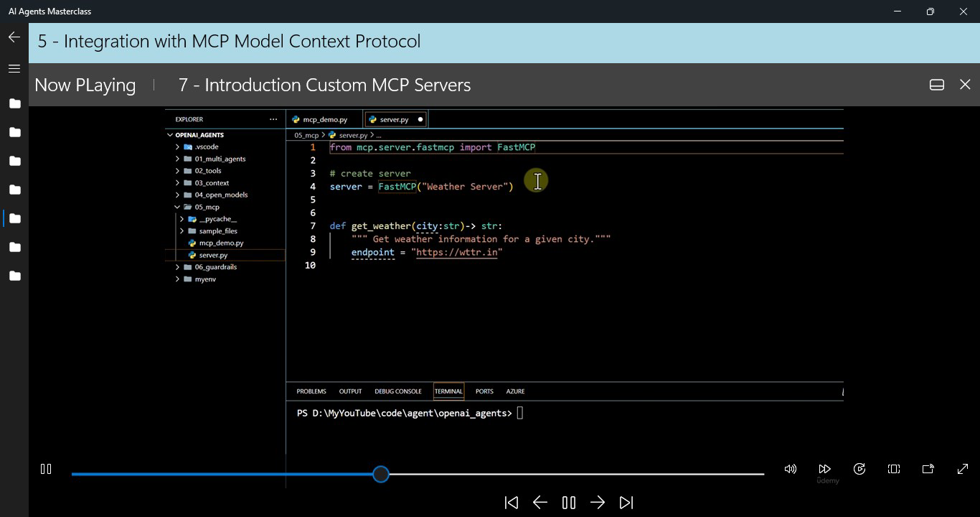This screenshot has height=517, width=980.
Task: Close the Now Playing panel with the X
Action: pyautogui.click(x=965, y=85)
